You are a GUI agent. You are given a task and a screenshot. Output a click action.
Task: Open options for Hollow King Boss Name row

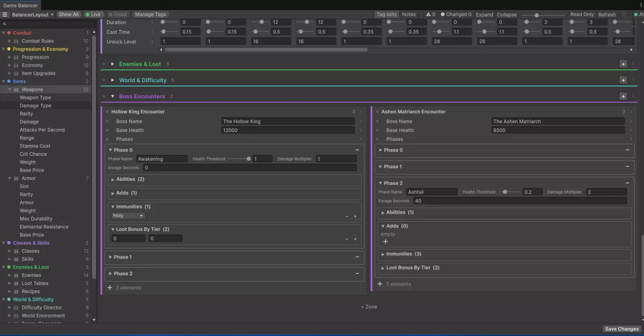coord(361,121)
